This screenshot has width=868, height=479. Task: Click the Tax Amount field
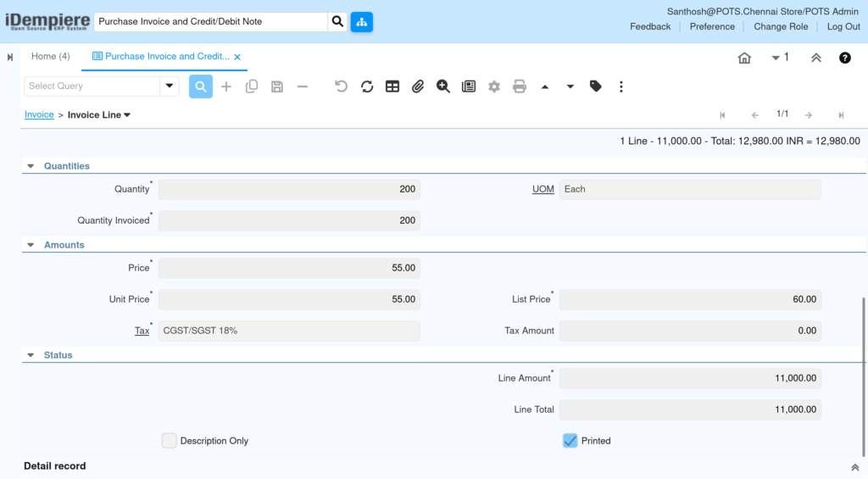click(690, 331)
